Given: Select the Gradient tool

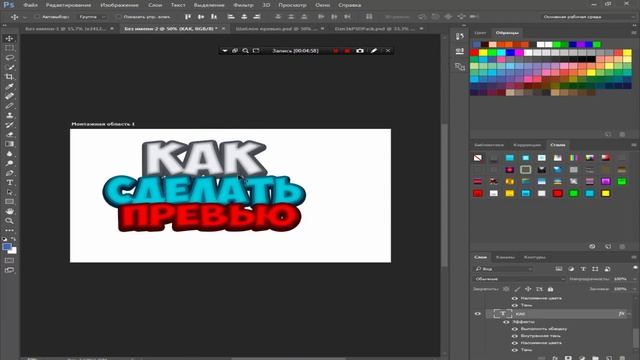Looking at the screenshot, I should click(9, 144).
